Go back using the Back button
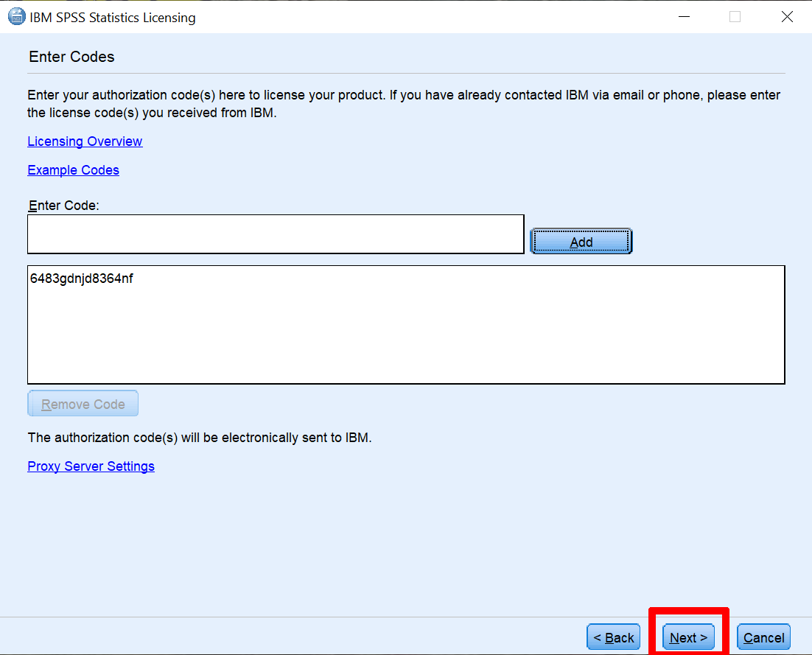The height and width of the screenshot is (655, 812). click(x=613, y=637)
